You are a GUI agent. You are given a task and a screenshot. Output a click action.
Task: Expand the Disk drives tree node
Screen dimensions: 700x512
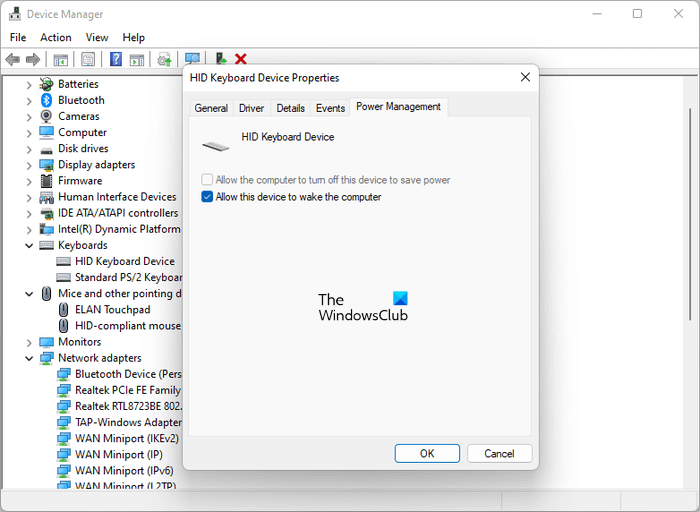[x=29, y=149]
